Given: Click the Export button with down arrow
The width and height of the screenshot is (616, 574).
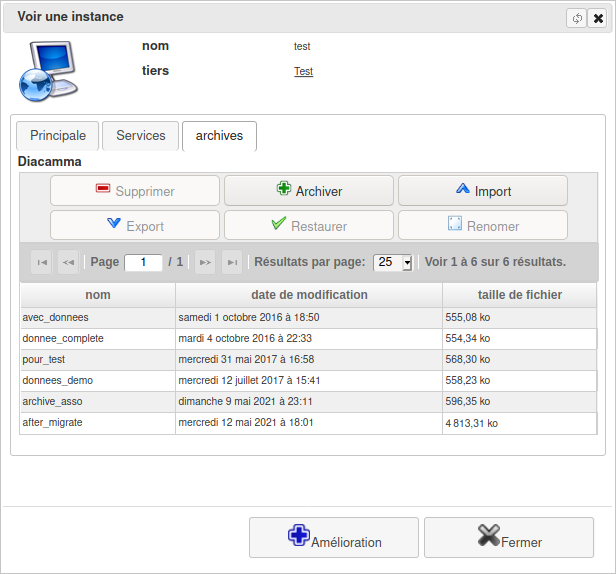Looking at the screenshot, I should coord(135,226).
